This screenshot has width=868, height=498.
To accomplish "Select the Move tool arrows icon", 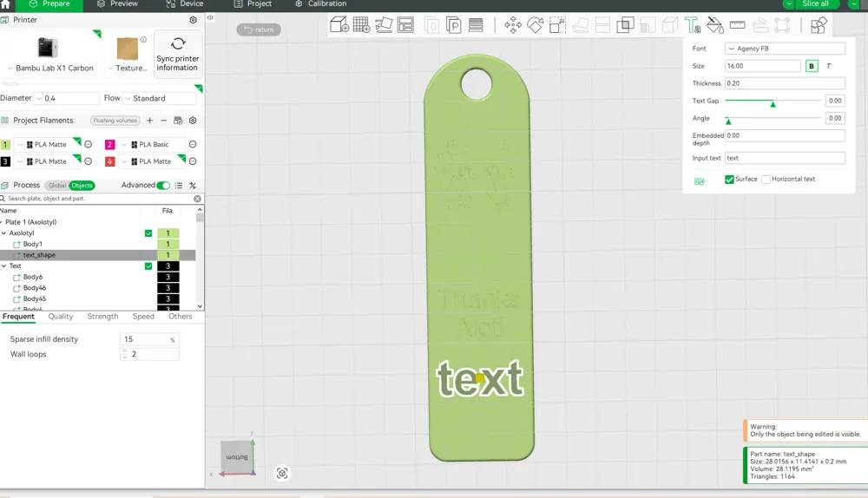I will 513,25.
